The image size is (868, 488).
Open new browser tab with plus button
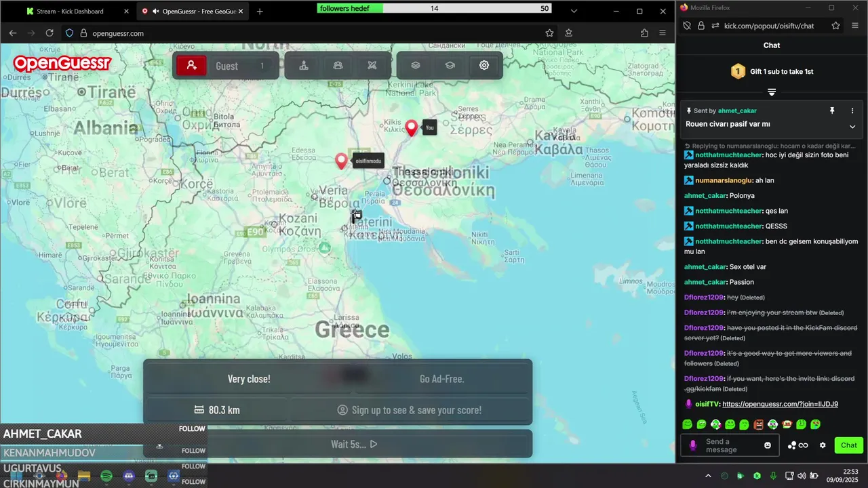pyautogui.click(x=260, y=12)
